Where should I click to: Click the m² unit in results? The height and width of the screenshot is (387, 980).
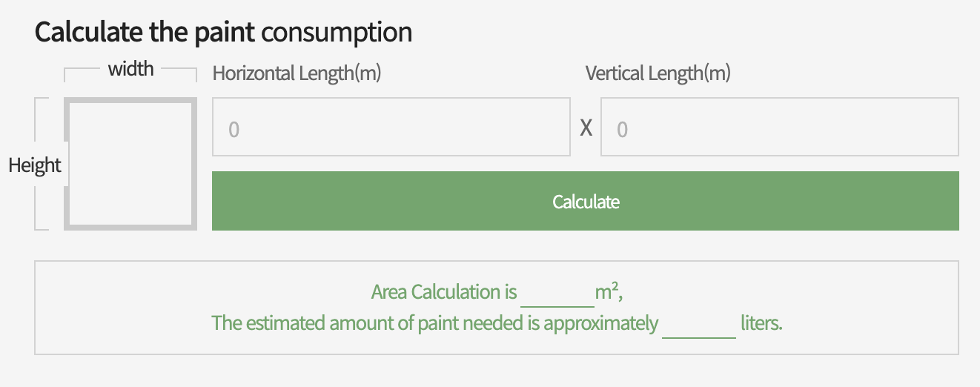tap(608, 292)
